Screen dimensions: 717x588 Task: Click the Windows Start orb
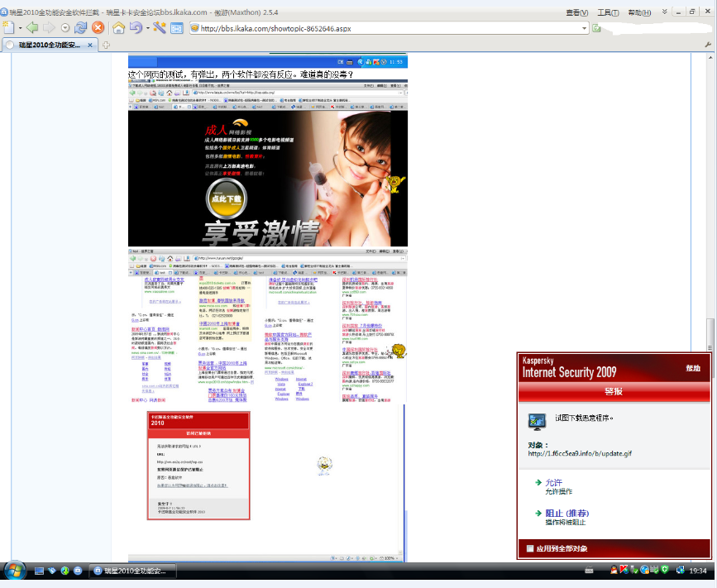pos(15,570)
